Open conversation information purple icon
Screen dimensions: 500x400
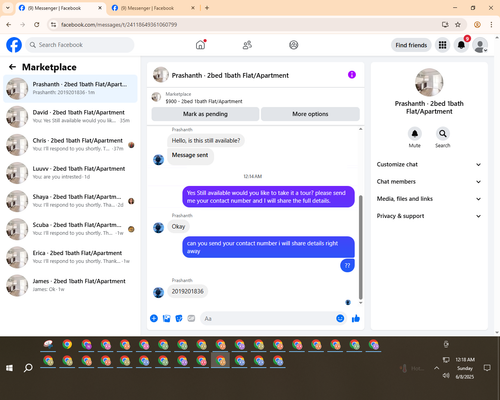[x=352, y=75]
